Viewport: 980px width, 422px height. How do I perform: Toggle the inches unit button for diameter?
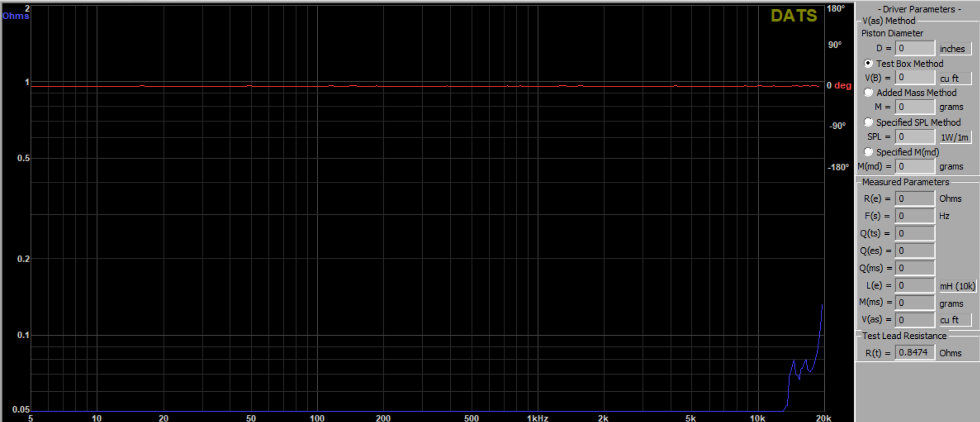955,49
